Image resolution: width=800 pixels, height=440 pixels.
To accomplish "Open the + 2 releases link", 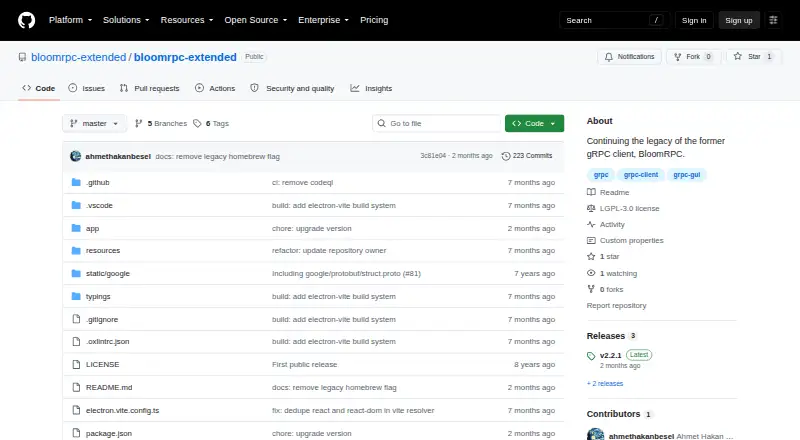I will click(x=605, y=383).
